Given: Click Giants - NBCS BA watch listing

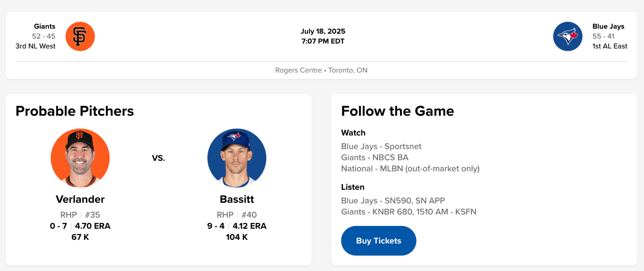Looking at the screenshot, I should [x=375, y=158].
